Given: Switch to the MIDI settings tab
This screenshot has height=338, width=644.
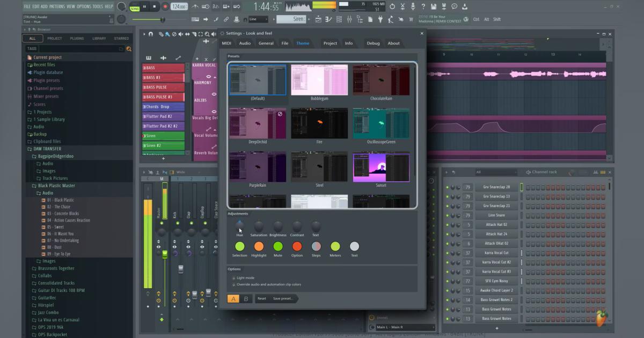Looking at the screenshot, I should pos(226,43).
